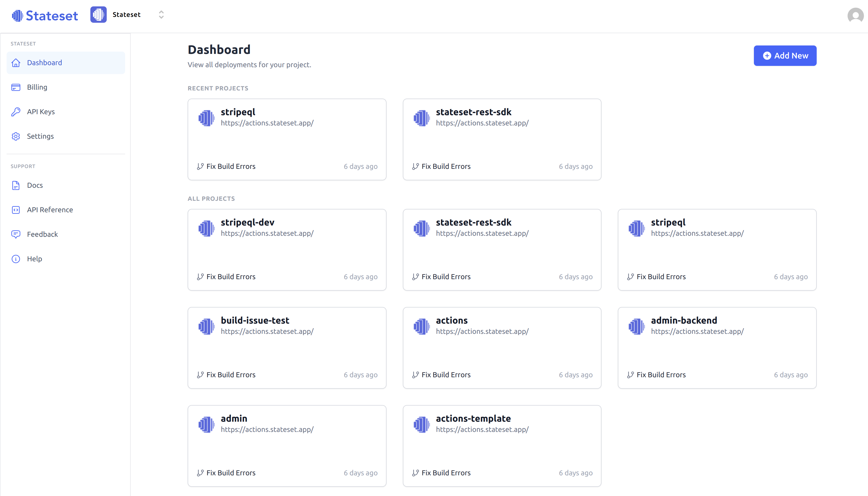Screen dimensions: 868x496
Task: Click the plus icon in Add New
Action: [767, 55]
